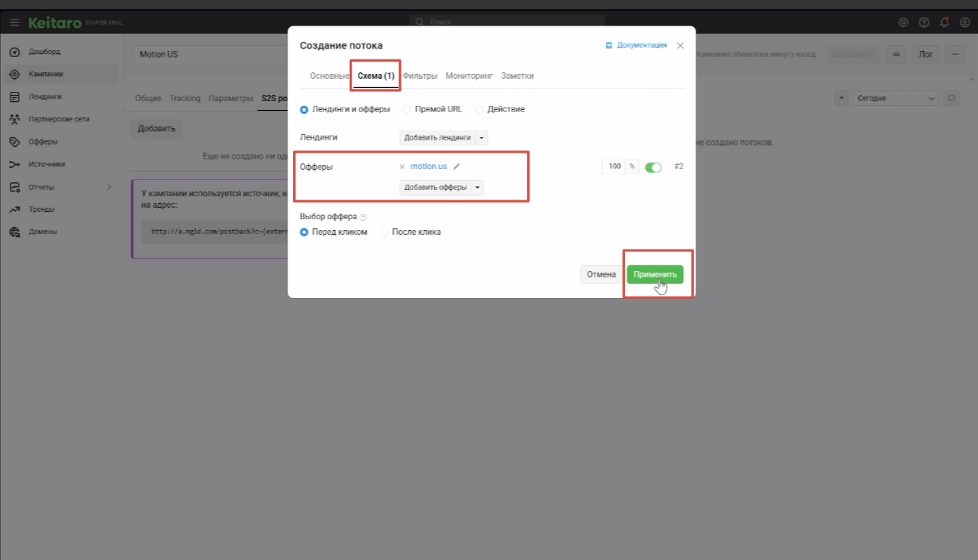The height and width of the screenshot is (560, 978).
Task: Click the pencil icon next to motion us
Action: tap(457, 167)
